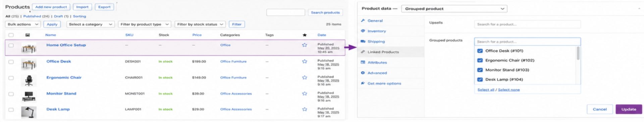644x122 pixels.
Task: Open the Sorting view link
Action: click(79, 16)
